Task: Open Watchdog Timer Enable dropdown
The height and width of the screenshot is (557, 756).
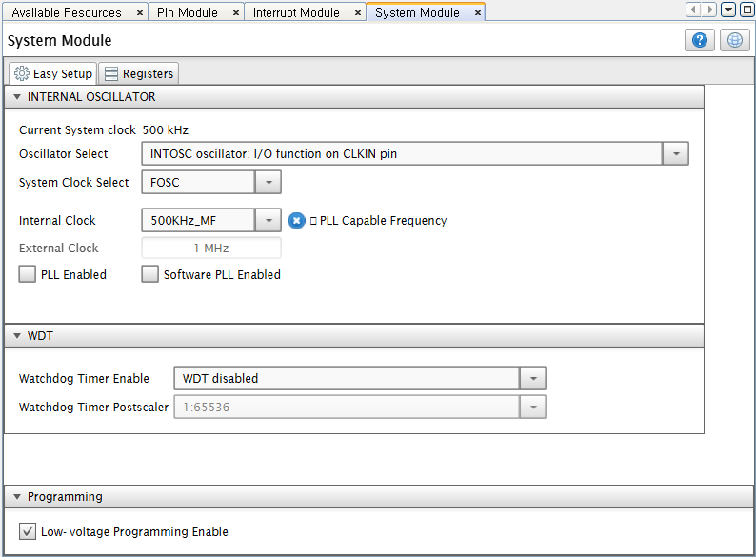Action: 533,378
